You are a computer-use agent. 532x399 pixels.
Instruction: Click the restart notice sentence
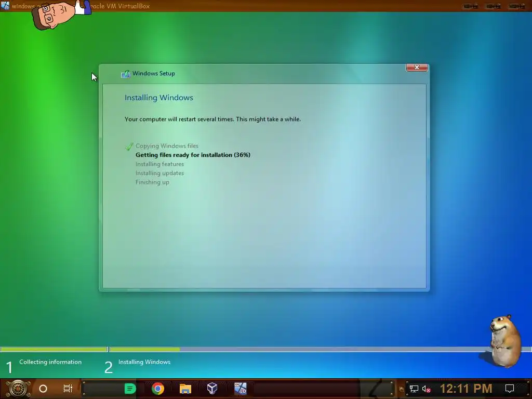(212, 119)
